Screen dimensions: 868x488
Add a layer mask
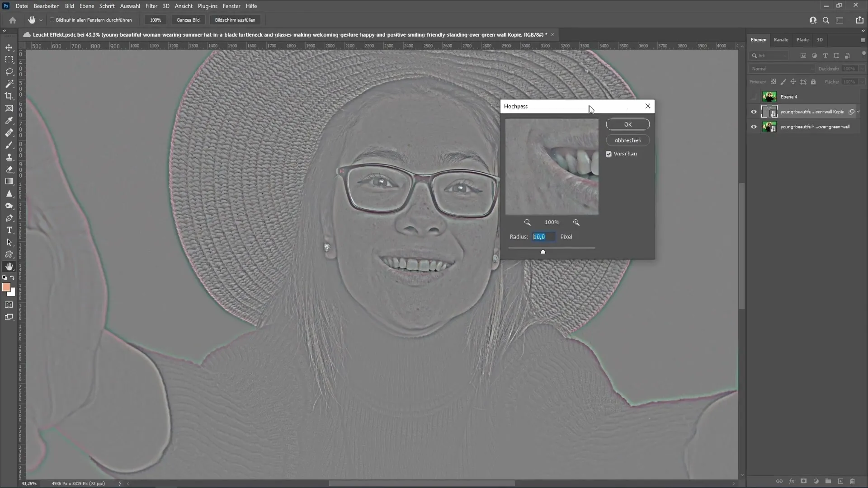[803, 481]
